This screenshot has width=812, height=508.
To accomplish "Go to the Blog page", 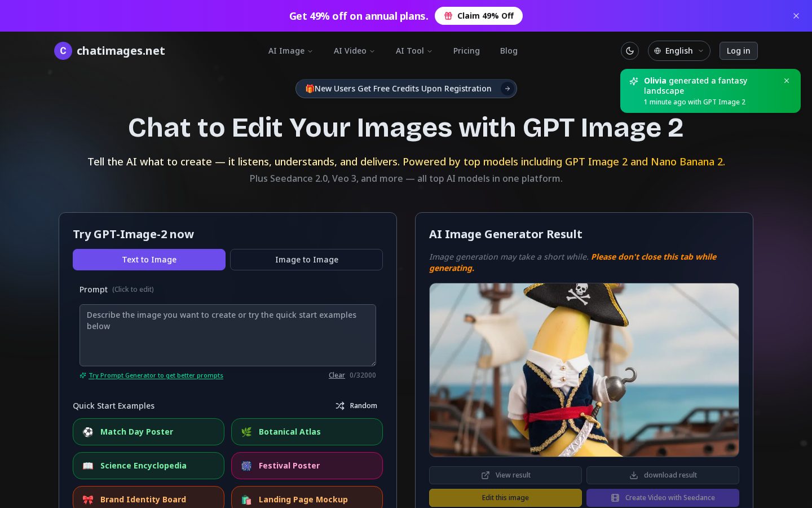I will pos(509,51).
